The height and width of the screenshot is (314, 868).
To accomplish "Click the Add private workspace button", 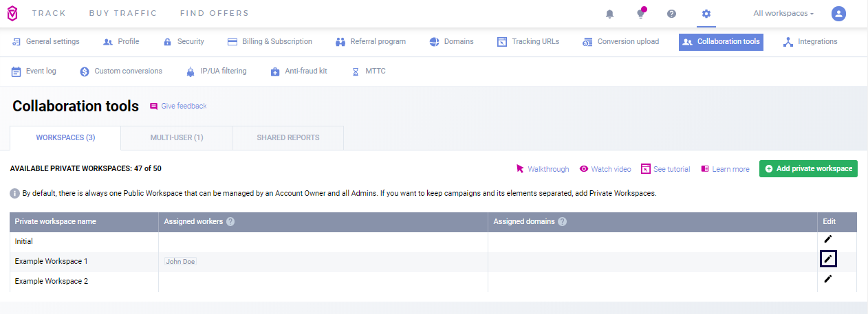I will tap(808, 169).
